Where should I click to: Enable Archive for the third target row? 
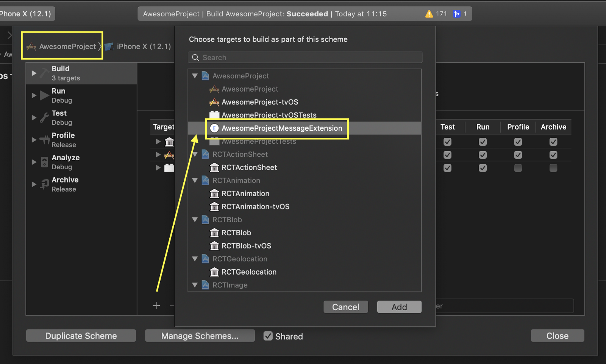[x=553, y=168]
